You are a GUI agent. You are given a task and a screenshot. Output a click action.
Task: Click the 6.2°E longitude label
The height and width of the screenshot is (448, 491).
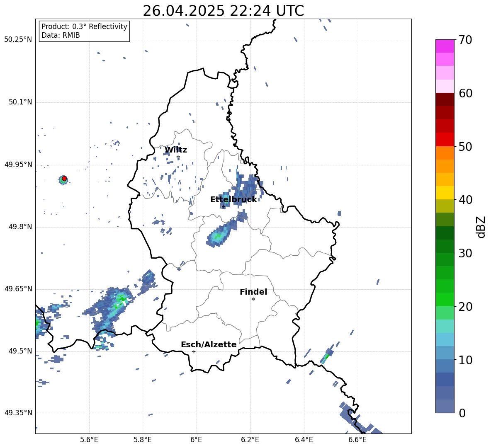[250, 440]
